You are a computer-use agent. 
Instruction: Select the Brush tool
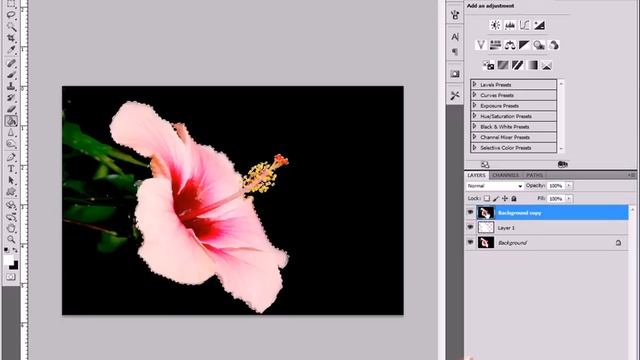point(11,75)
